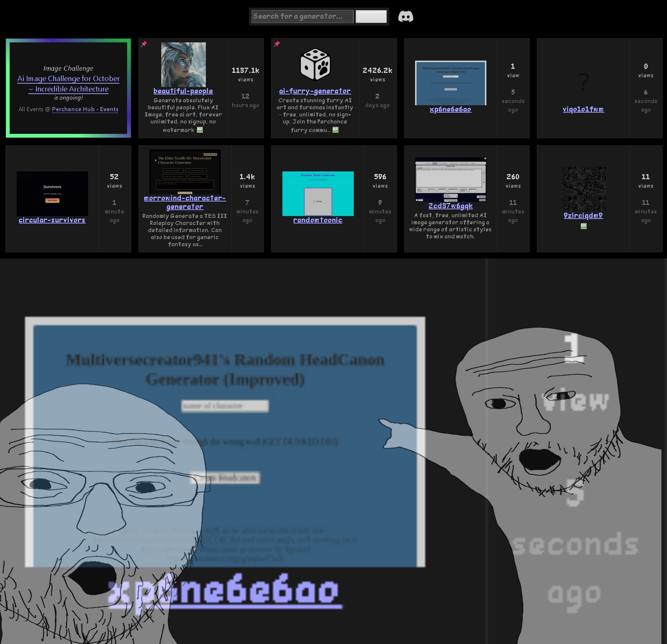
Task: Click the pin icon on beautiful-people card
Action: point(144,44)
